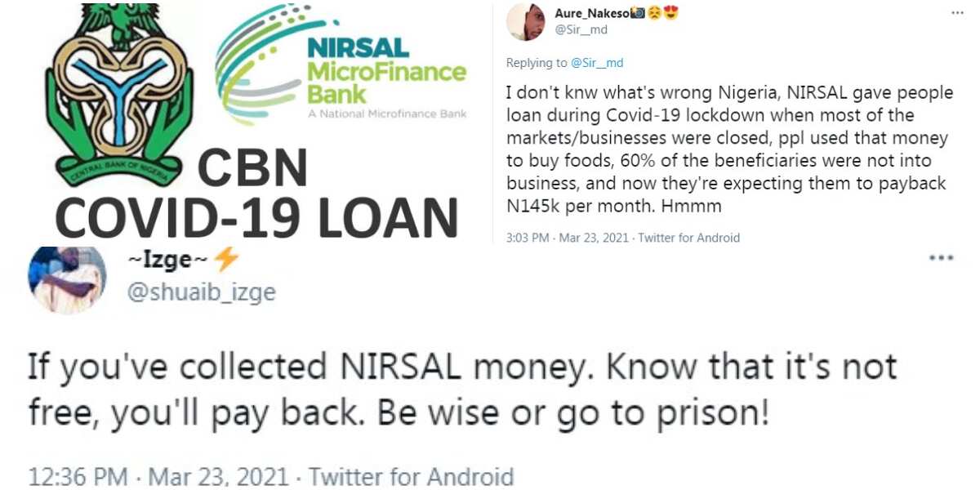The height and width of the screenshot is (490, 980).
Task: Open the three-dot menu on Izge's tweet
Action: [x=941, y=258]
